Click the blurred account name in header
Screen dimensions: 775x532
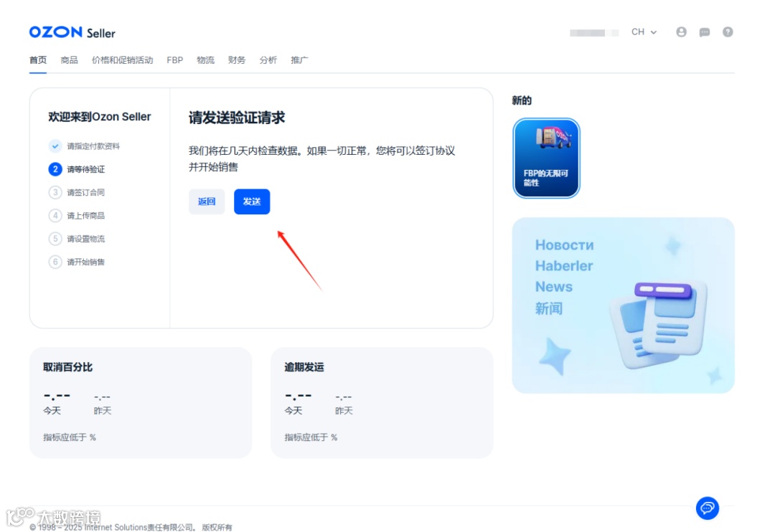[594, 32]
